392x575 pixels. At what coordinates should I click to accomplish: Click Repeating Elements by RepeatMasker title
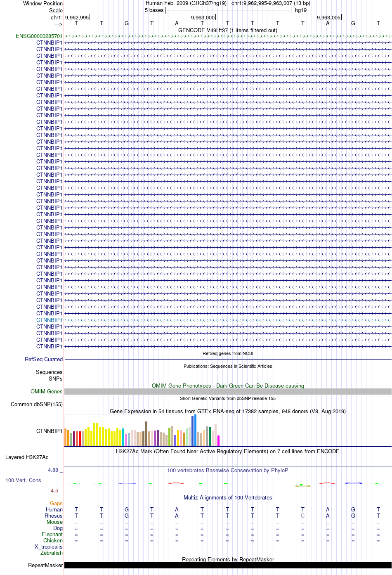pyautogui.click(x=228, y=559)
